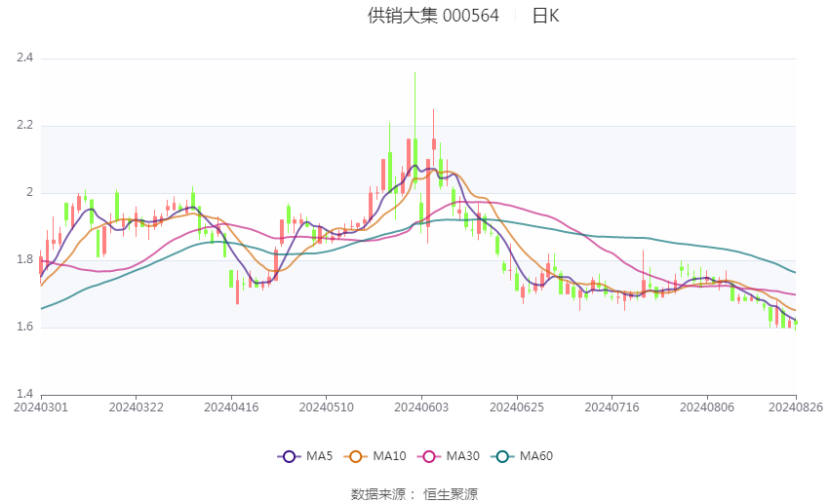Click the 1.8 price axis label
The image size is (829, 504).
pyautogui.click(x=24, y=259)
